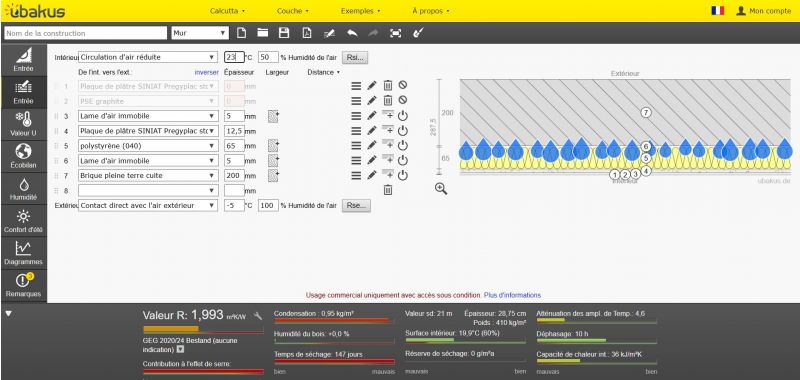Open the Valeur U sidebar panel

[23, 125]
